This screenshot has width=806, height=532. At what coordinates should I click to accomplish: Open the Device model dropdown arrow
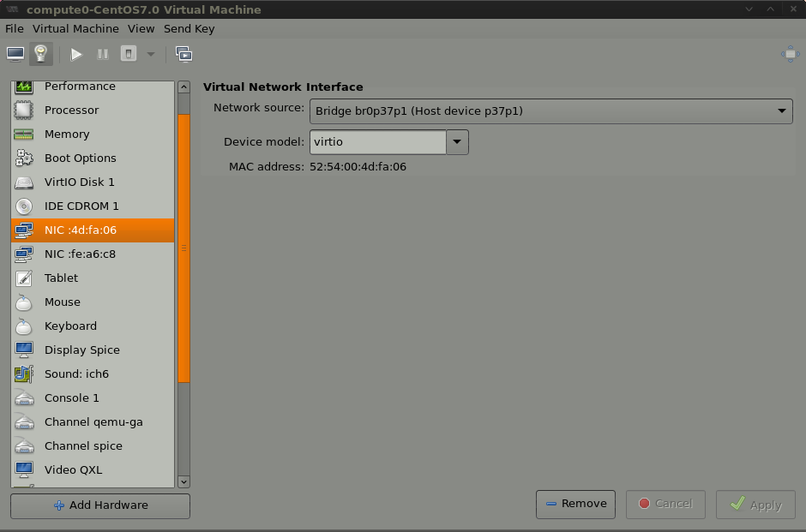(457, 142)
